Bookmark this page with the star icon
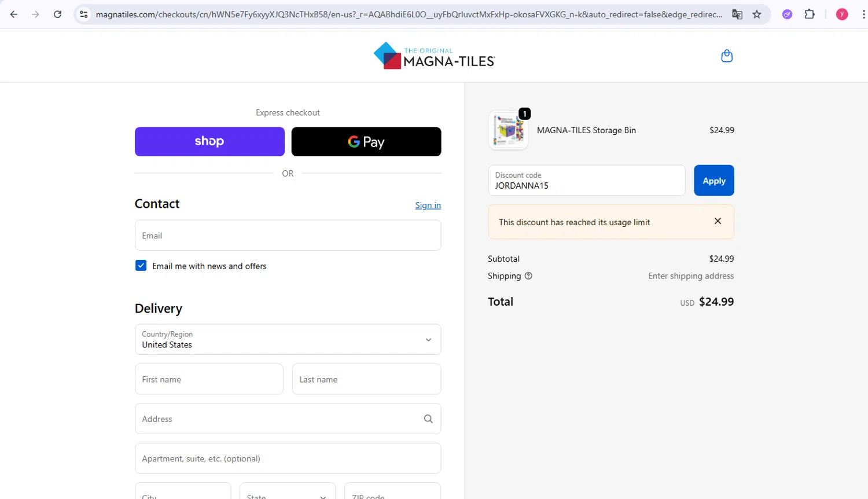This screenshot has height=499, width=868. pyautogui.click(x=757, y=14)
